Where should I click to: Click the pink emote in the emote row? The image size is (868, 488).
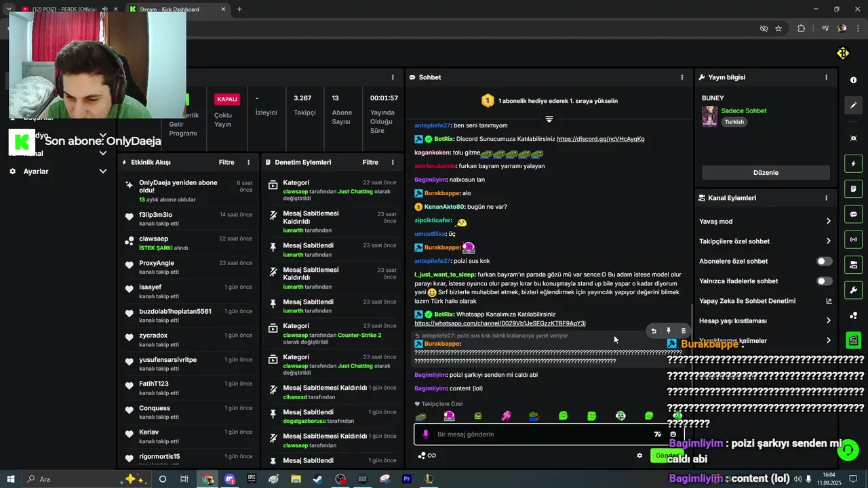(x=506, y=416)
